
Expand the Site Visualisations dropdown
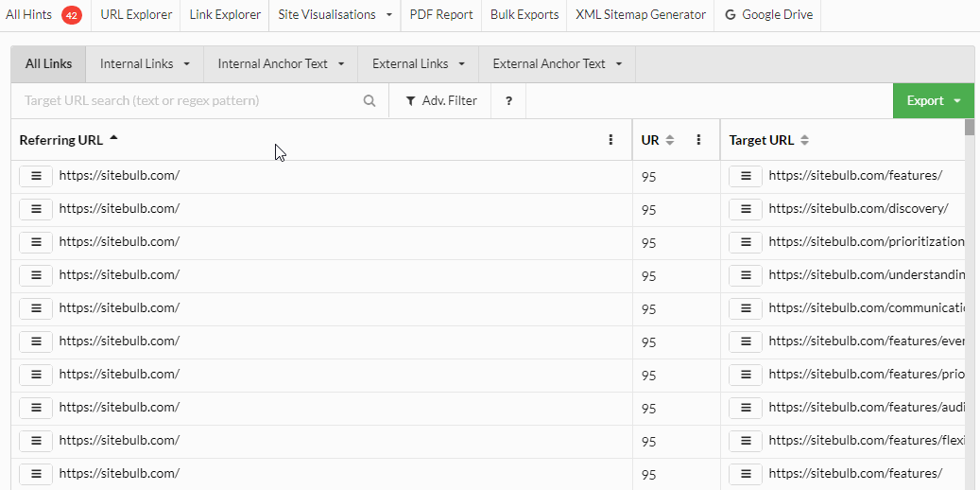tap(389, 14)
